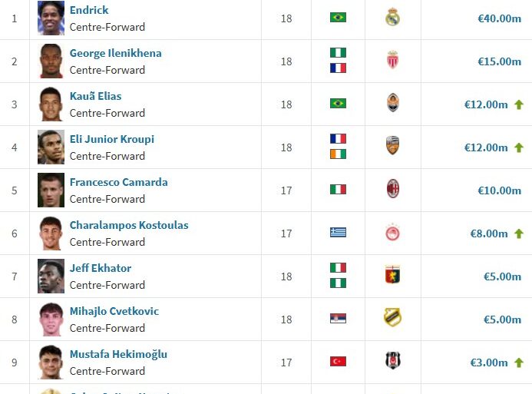Click the AS Monaco club crest
Screen dimensions: 532x394
393,61
